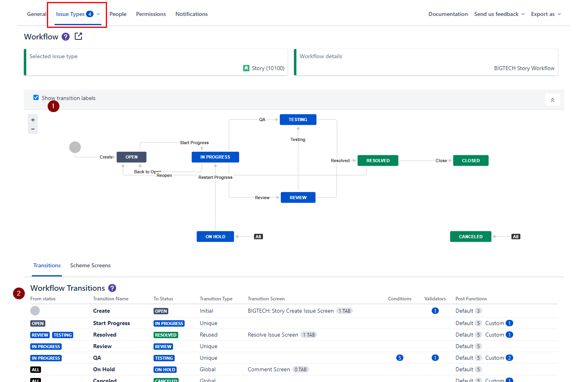The width and height of the screenshot is (588, 382).
Task: Open the BIGTECH Story Create Issue Screen link
Action: coord(290,311)
